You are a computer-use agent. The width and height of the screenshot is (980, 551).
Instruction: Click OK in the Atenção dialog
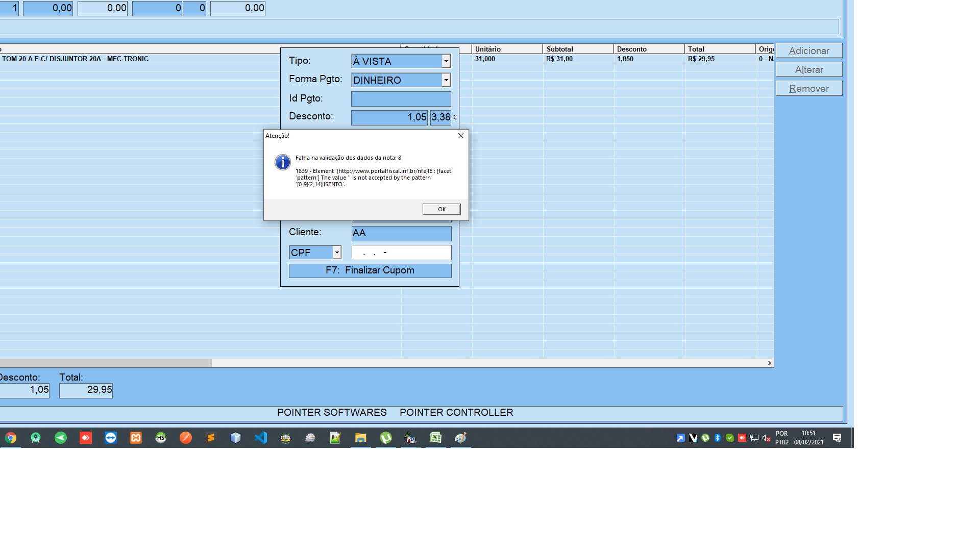[x=442, y=209]
